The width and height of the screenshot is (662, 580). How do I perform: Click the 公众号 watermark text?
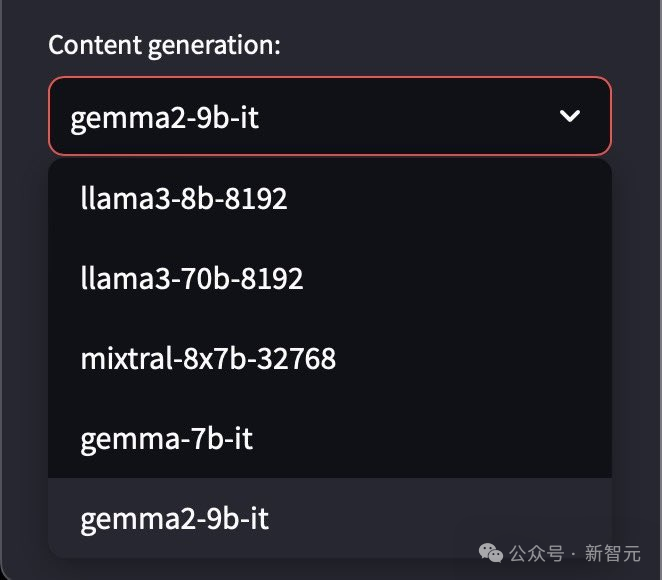point(536,553)
